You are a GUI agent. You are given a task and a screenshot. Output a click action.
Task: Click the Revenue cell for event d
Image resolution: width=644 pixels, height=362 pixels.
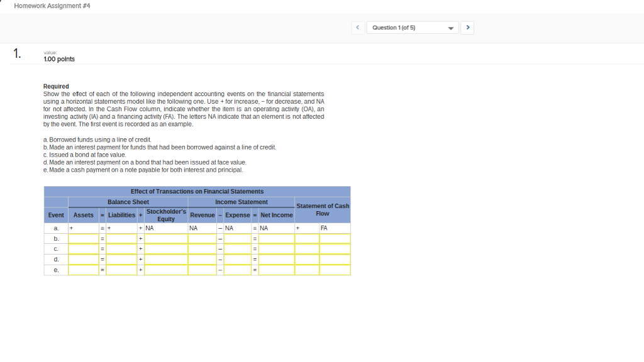point(203,260)
